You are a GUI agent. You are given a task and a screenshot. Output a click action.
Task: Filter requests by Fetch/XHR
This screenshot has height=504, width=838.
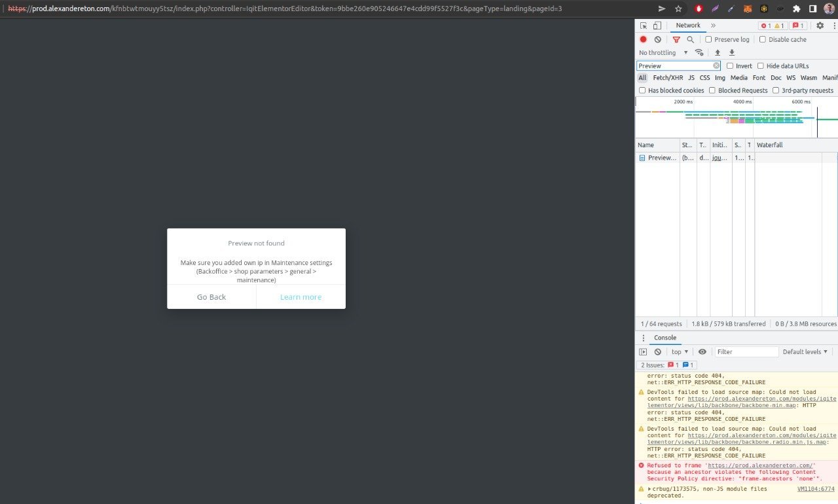click(668, 78)
